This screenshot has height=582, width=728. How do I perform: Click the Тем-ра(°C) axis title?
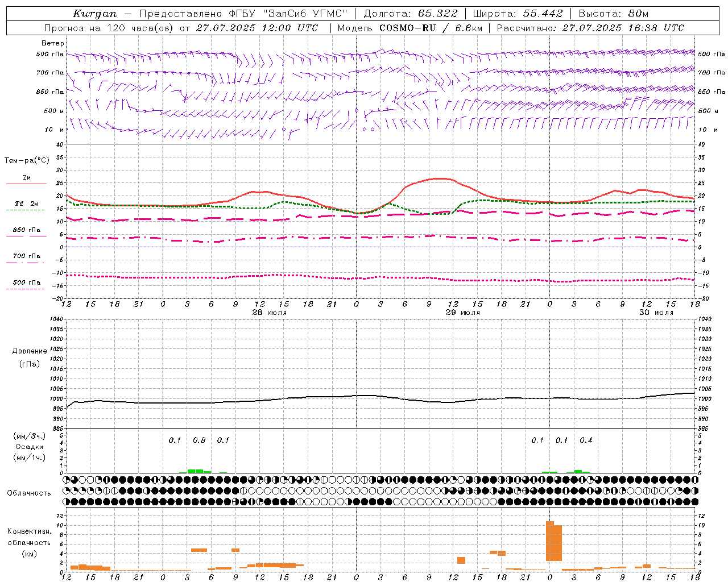pos(27,161)
